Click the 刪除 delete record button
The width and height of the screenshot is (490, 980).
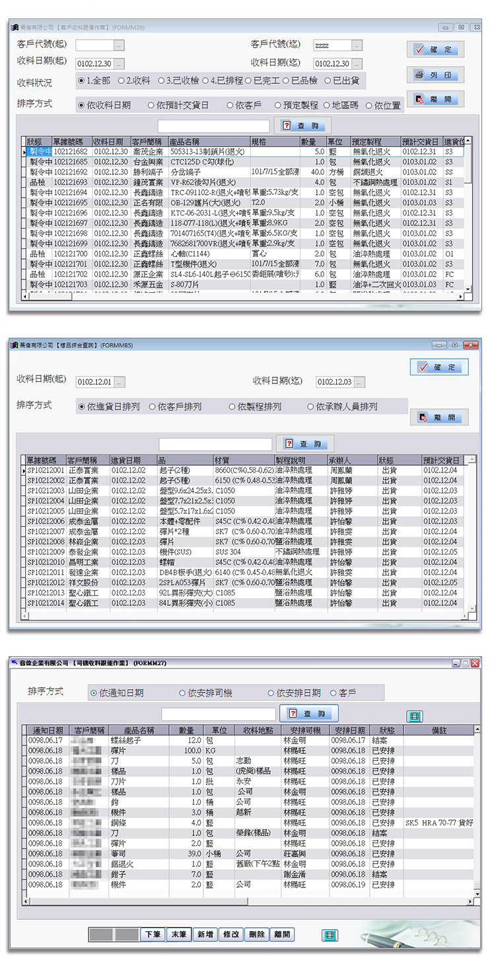(257, 934)
